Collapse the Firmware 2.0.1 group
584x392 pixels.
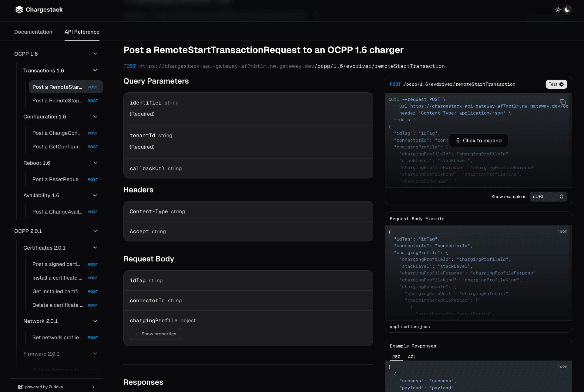coord(95,354)
